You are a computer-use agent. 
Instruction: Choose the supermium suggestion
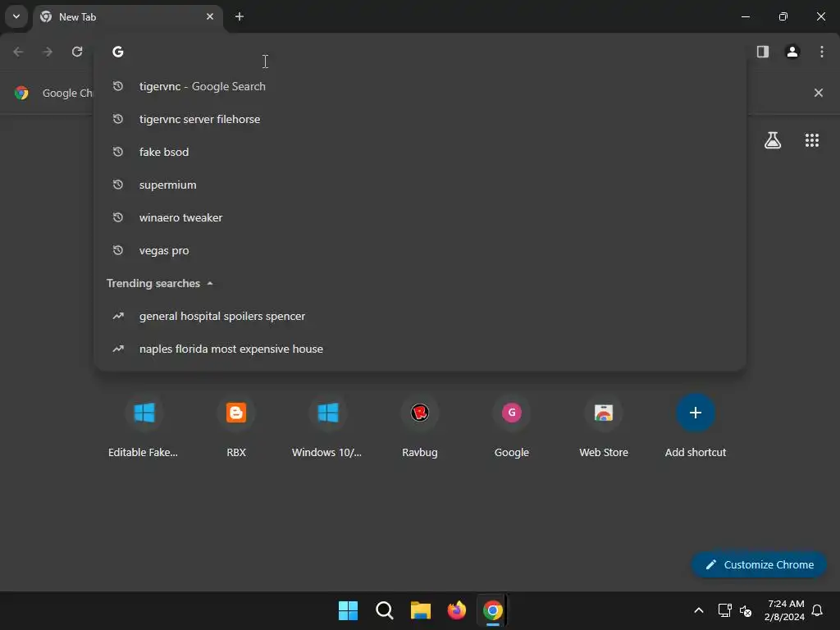(x=420, y=185)
